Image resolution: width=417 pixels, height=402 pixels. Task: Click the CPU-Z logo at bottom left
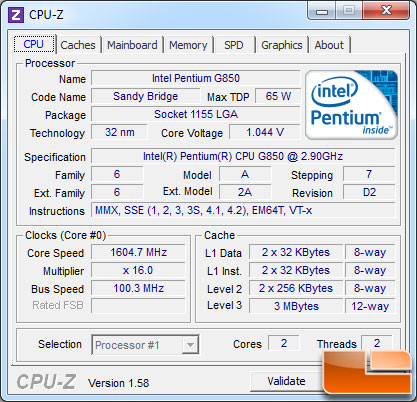[46, 381]
